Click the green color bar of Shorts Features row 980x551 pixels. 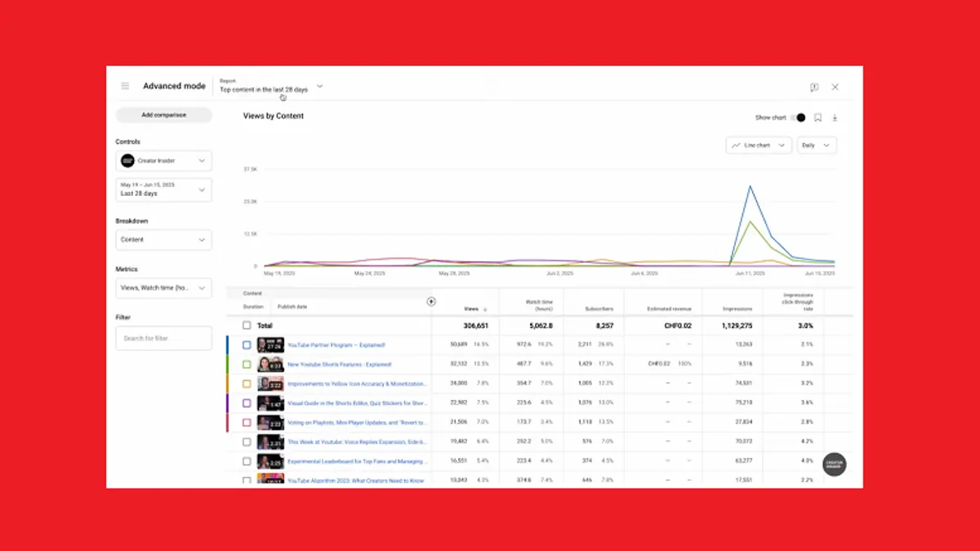228,364
